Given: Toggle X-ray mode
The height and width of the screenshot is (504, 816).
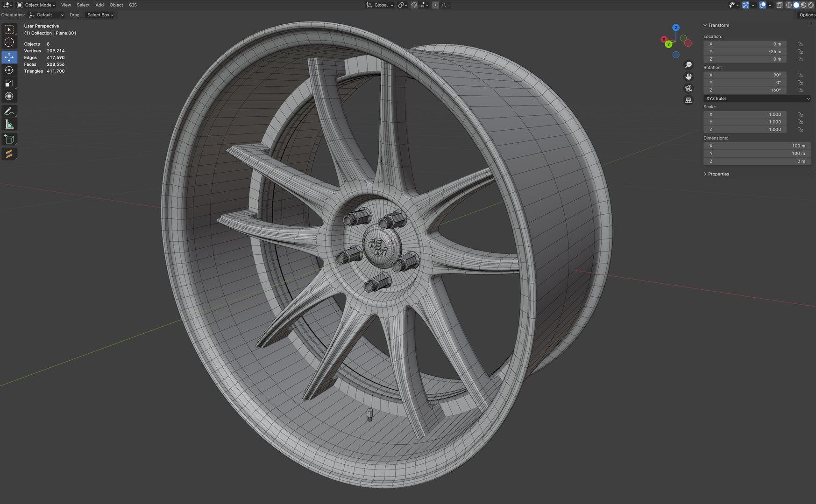Looking at the screenshot, I should [x=780, y=5].
